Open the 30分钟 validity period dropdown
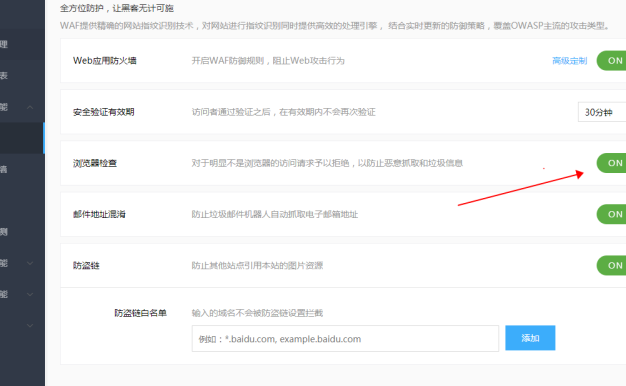 602,112
